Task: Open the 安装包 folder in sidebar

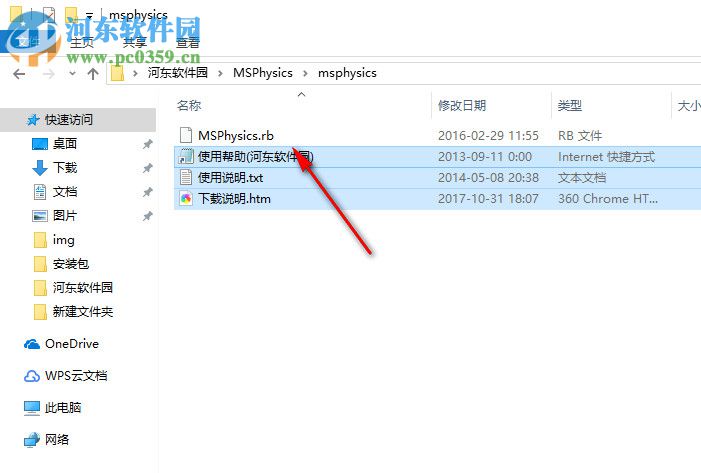Action: coord(71,264)
